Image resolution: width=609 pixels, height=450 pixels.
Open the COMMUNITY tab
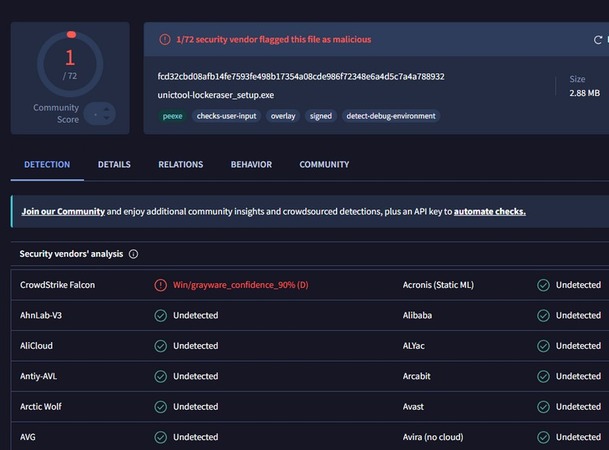324,165
